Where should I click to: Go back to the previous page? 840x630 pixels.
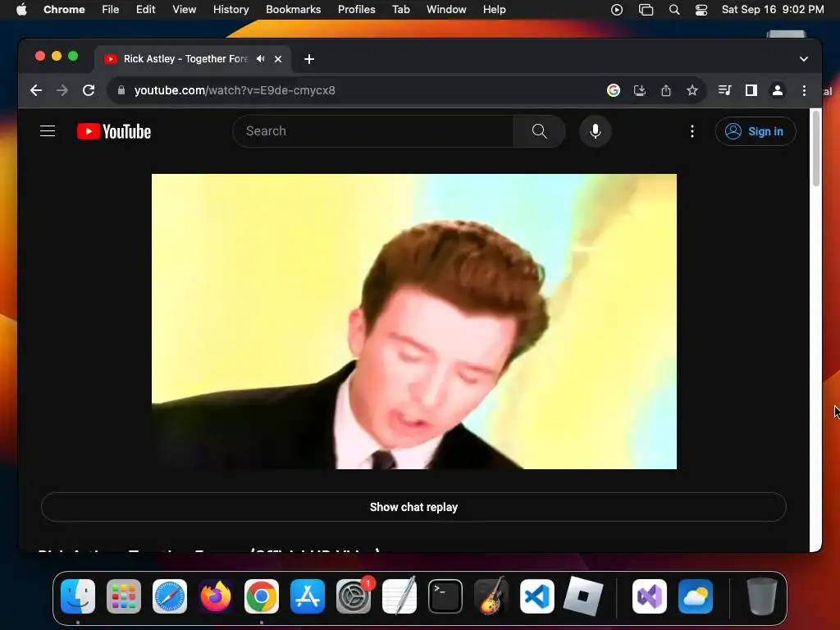(36, 90)
